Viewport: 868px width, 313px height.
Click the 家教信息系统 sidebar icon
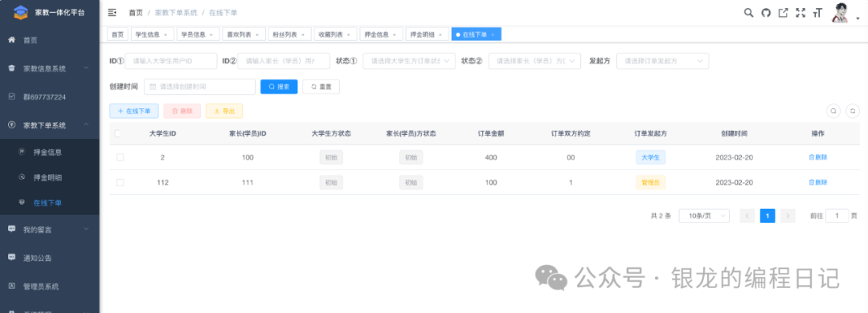click(11, 68)
